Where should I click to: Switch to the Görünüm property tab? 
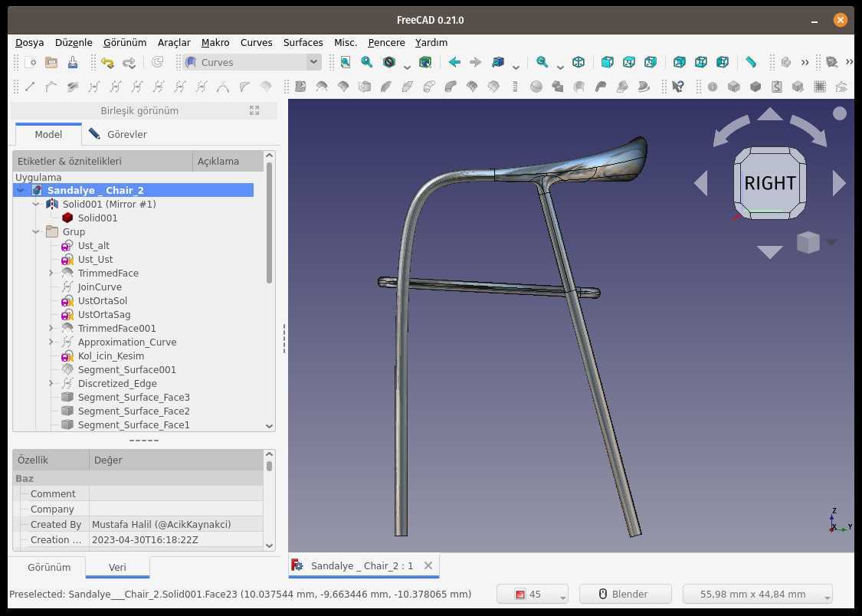[49, 567]
